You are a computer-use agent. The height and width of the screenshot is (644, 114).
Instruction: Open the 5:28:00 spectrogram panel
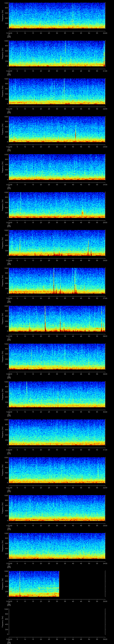point(57,356)
